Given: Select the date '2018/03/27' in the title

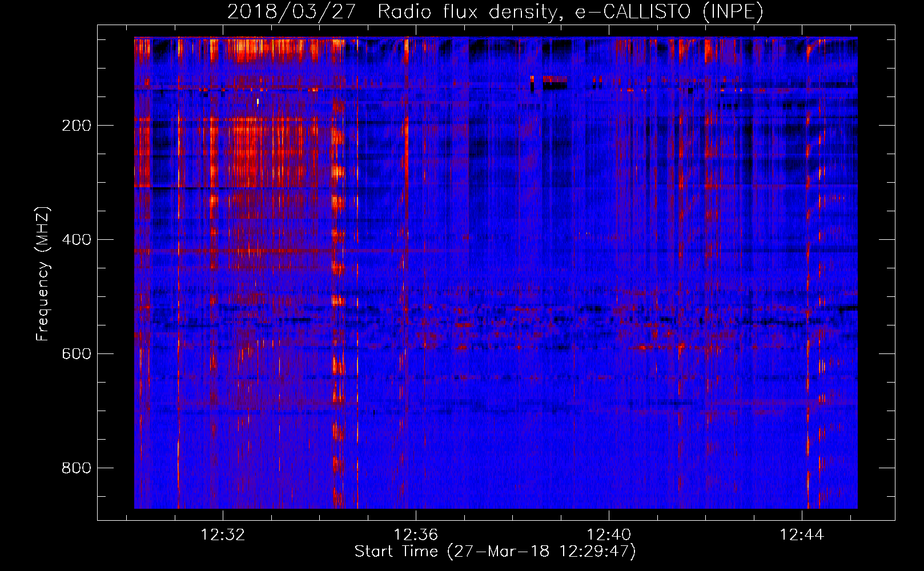Looking at the screenshot, I should pos(292,12).
